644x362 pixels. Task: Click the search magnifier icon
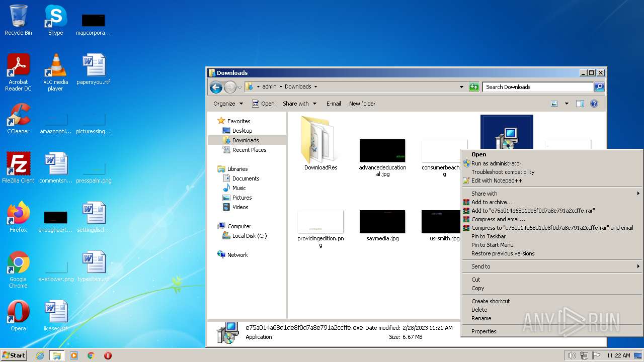click(x=599, y=87)
